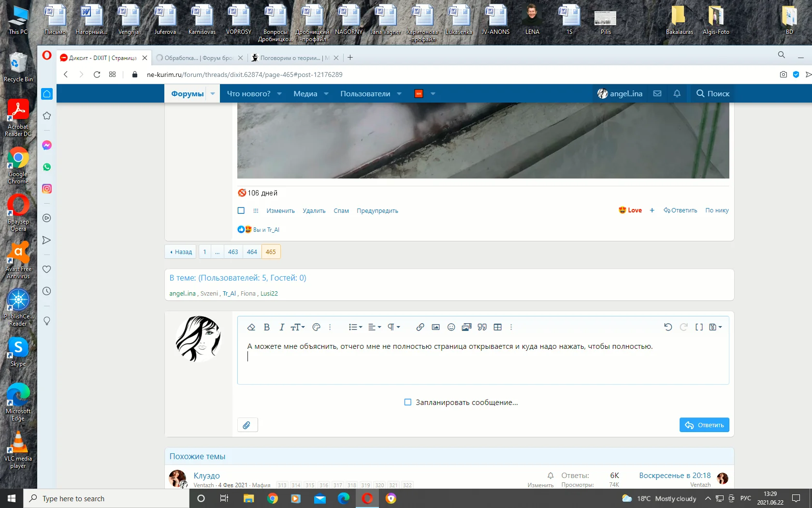This screenshot has width=812, height=508.
Task: Insert an image via editor toolbar
Action: (x=435, y=327)
